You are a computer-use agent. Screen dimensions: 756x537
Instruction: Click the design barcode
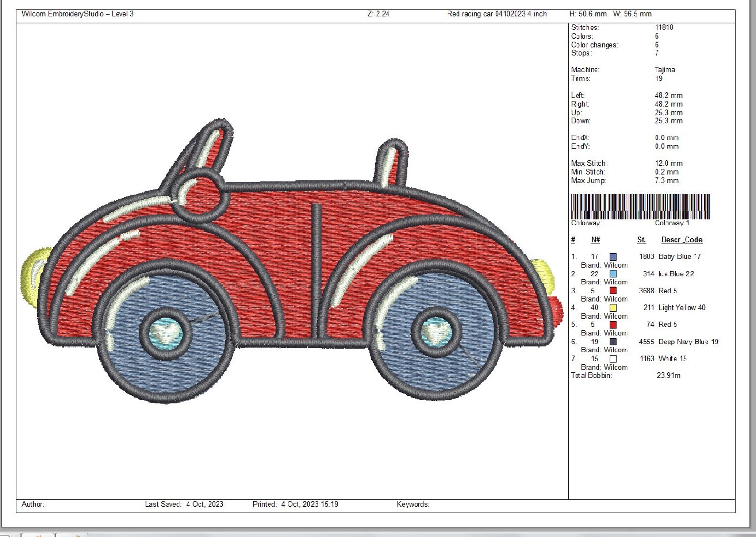[x=640, y=206]
